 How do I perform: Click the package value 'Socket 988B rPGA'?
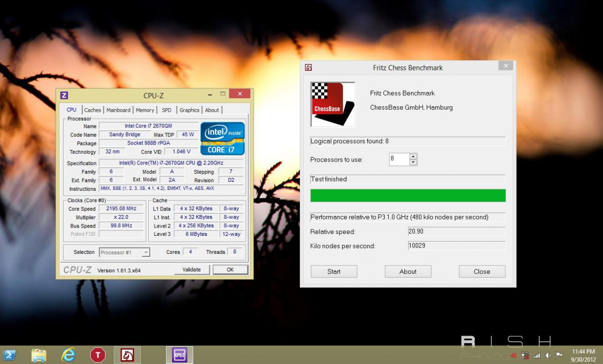[x=148, y=143]
